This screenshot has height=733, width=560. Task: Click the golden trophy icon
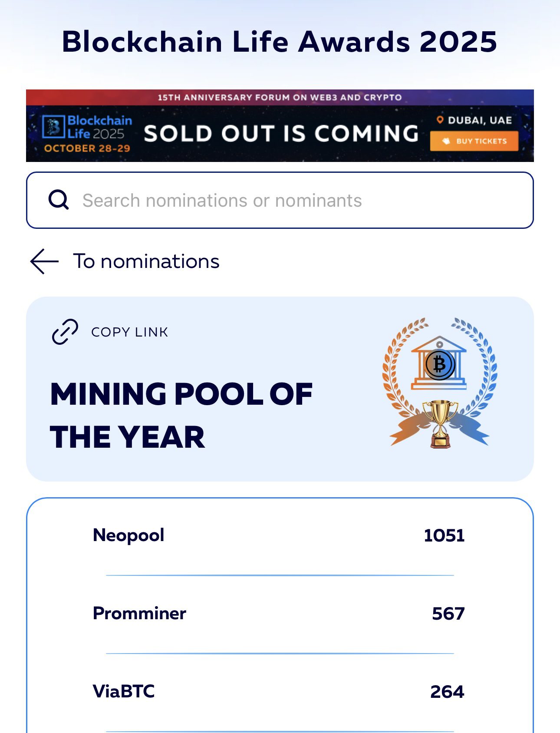(440, 423)
